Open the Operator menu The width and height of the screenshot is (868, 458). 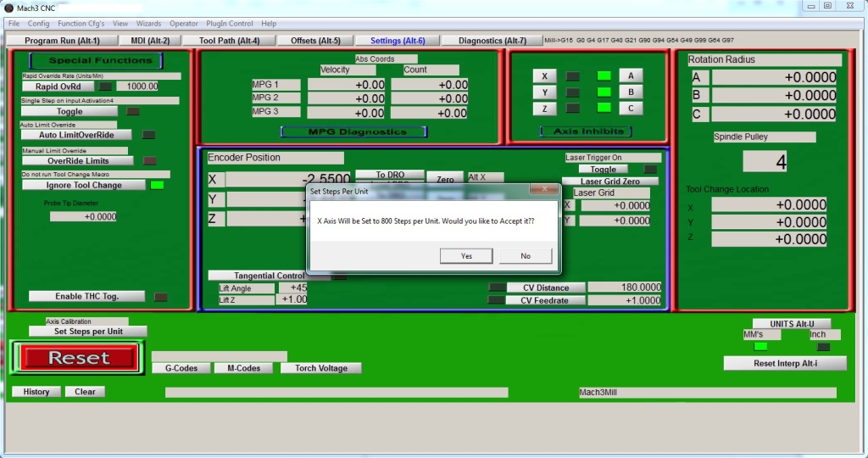tap(183, 23)
